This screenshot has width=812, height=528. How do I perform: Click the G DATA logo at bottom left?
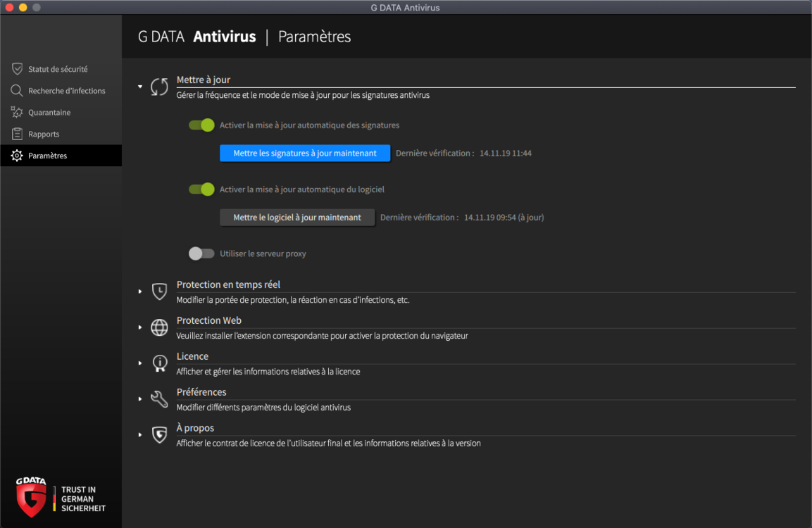(31, 498)
